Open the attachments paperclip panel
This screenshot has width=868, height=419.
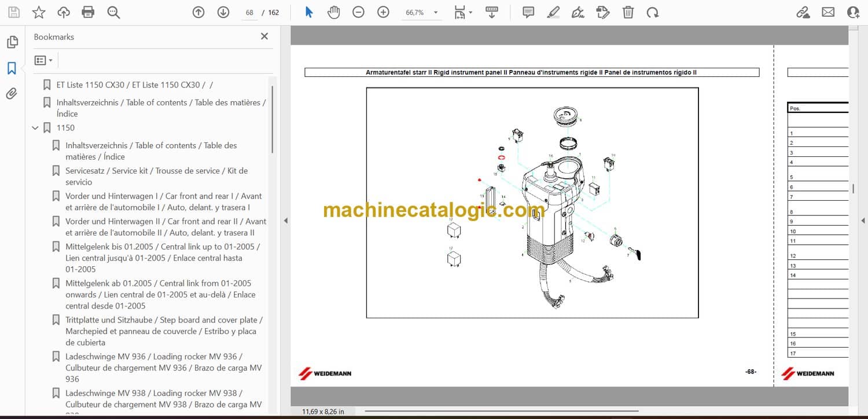12,94
